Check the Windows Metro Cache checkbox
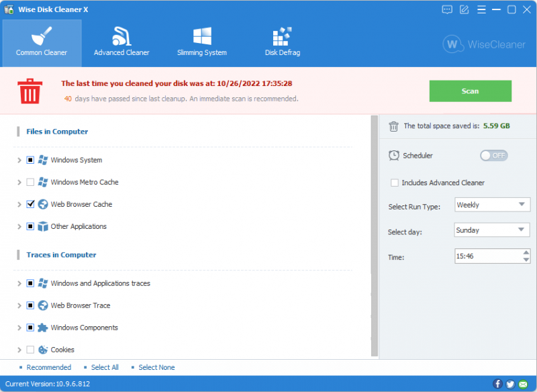 pyautogui.click(x=30, y=182)
